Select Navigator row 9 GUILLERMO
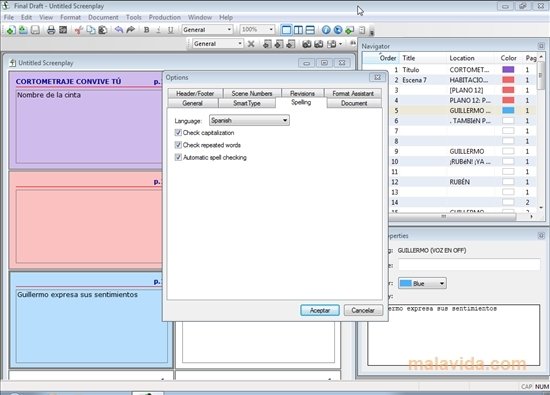The image size is (550, 395). pyautogui.click(x=462, y=151)
